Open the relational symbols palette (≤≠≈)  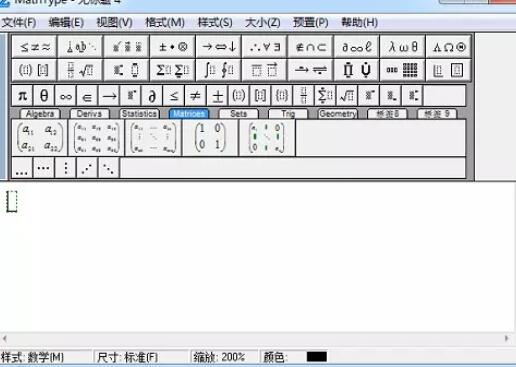[x=35, y=47]
